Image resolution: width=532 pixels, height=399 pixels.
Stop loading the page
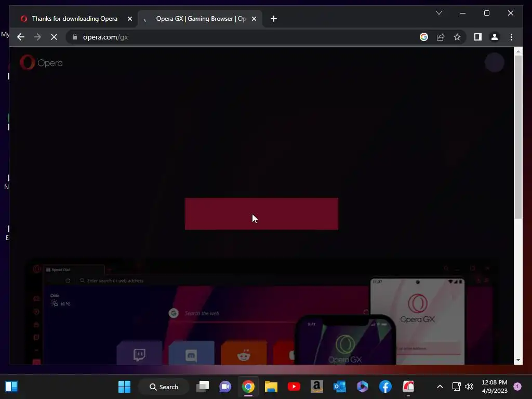[x=54, y=37]
